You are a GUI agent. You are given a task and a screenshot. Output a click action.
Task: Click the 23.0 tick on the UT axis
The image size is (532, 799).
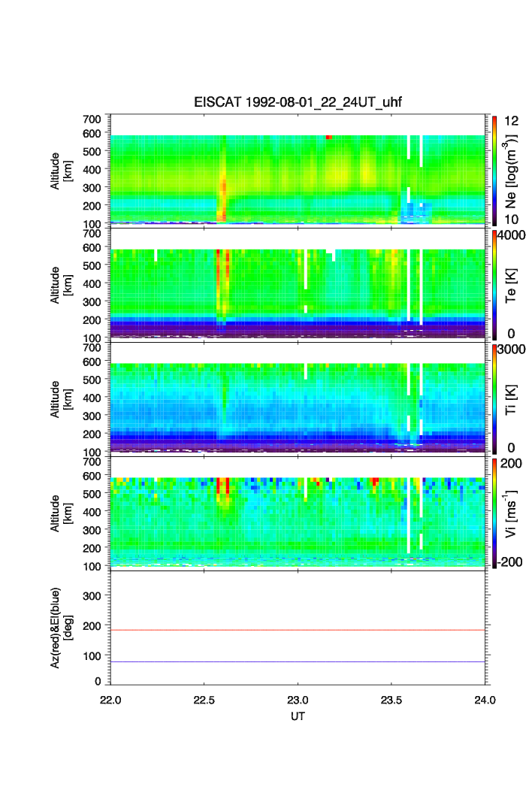[298, 700]
